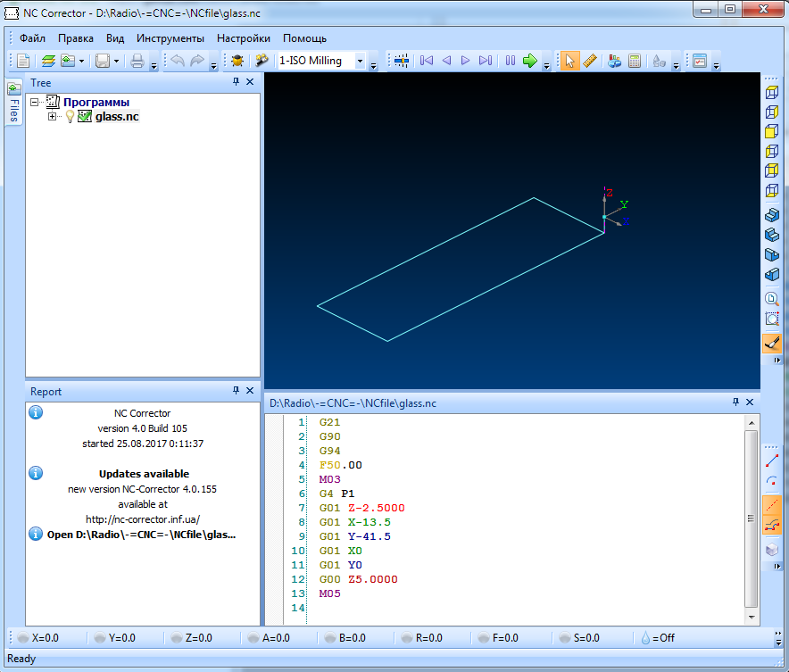Collapse the Программы tree node
This screenshot has width=789, height=672.
pos(34,102)
